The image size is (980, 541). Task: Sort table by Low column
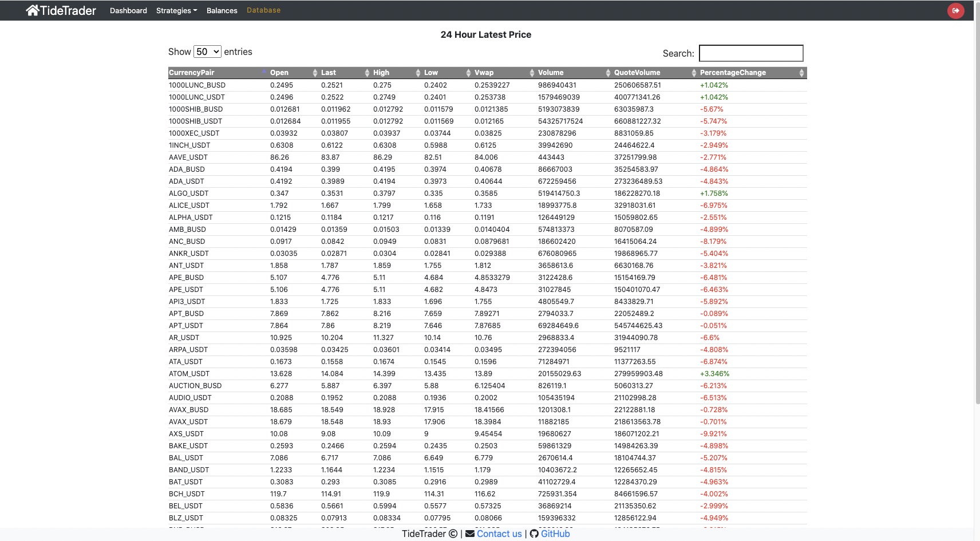click(448, 73)
